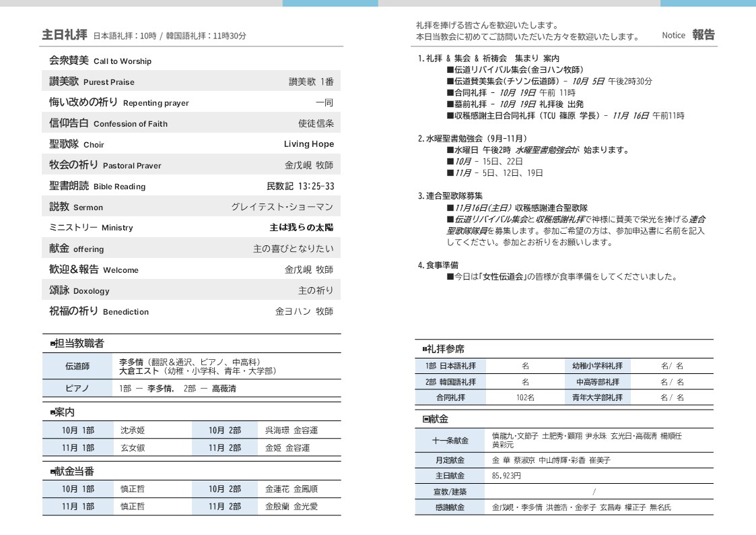Image resolution: width=756 pixels, height=535 pixels.
Task: Select the Sermon title グレイテスト・ショーマン
Action: [282, 207]
